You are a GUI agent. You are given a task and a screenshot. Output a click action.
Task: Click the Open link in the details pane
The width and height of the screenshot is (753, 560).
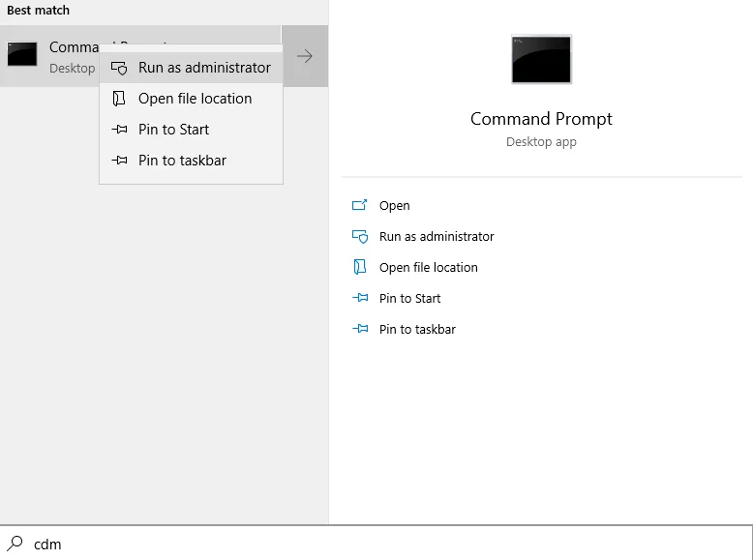coord(394,205)
